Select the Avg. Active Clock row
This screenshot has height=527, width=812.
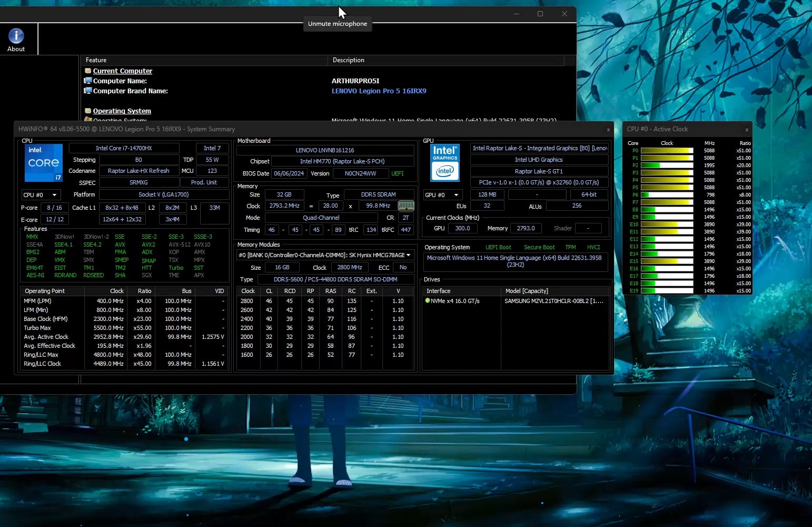point(124,337)
